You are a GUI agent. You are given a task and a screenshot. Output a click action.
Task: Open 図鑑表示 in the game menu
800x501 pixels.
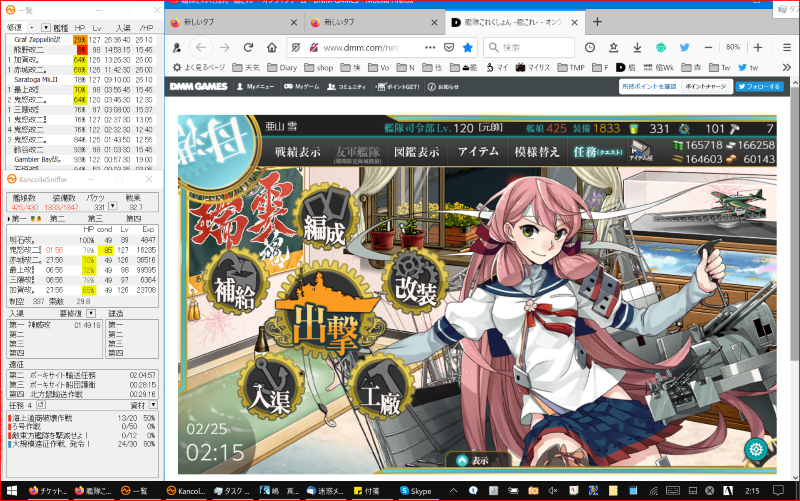click(x=417, y=152)
